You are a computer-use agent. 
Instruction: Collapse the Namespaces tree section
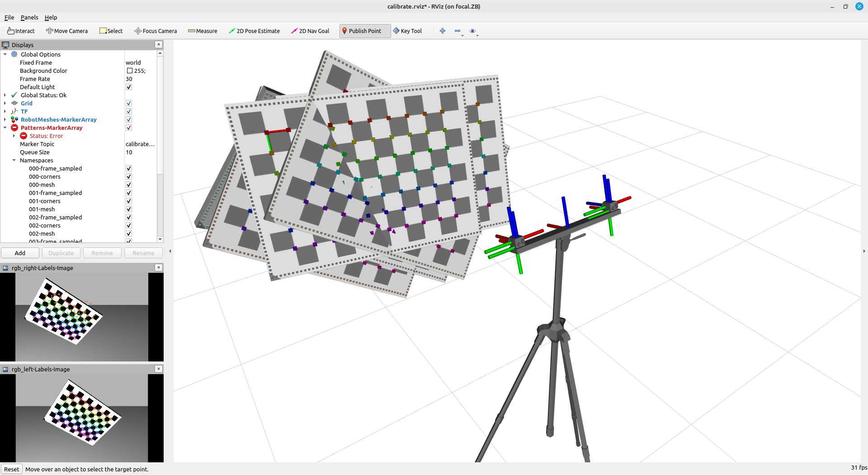pyautogui.click(x=14, y=161)
